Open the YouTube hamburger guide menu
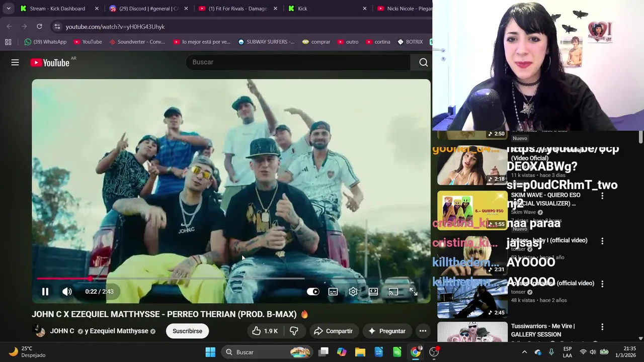The height and width of the screenshot is (362, 644). coord(15,62)
